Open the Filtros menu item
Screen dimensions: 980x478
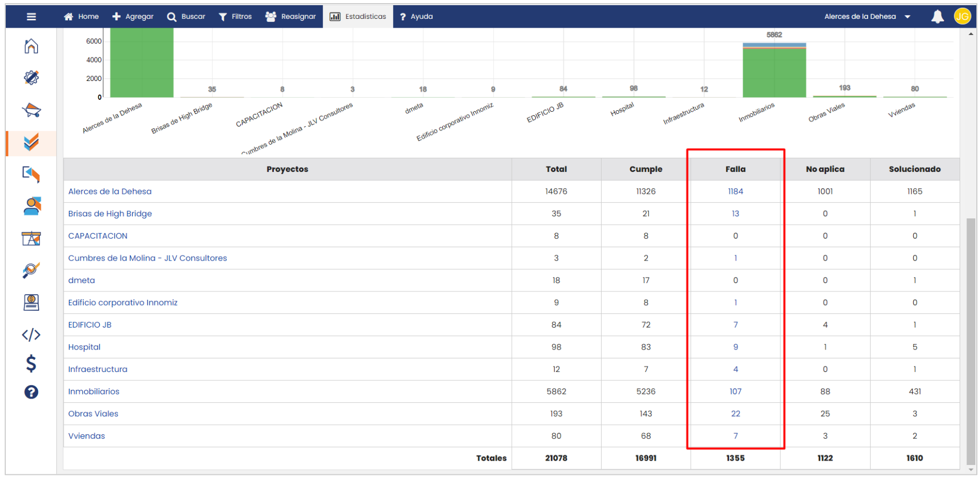[x=235, y=17]
